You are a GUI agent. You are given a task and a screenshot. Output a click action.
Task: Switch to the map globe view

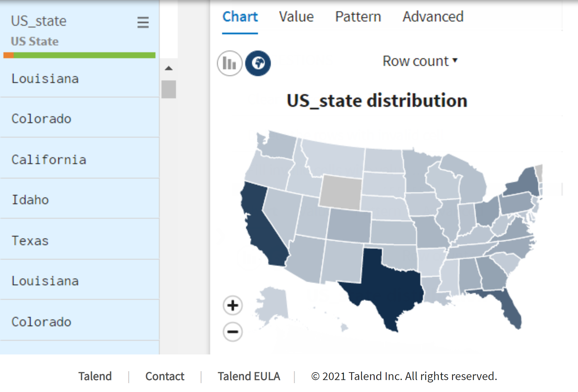pos(258,63)
